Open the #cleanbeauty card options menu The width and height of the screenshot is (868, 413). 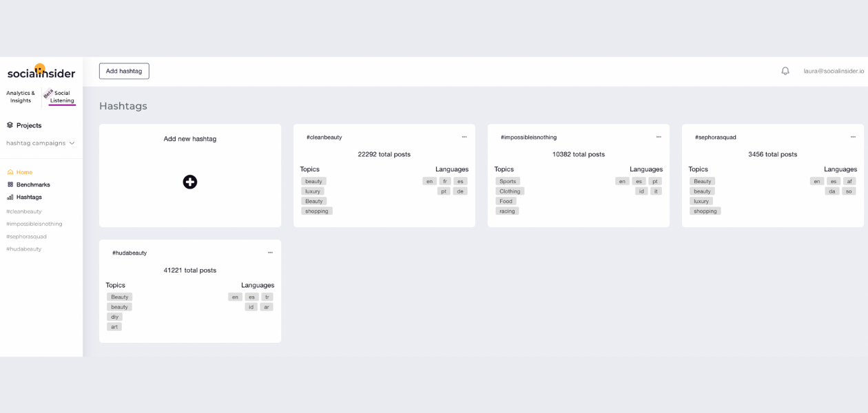[x=464, y=137]
